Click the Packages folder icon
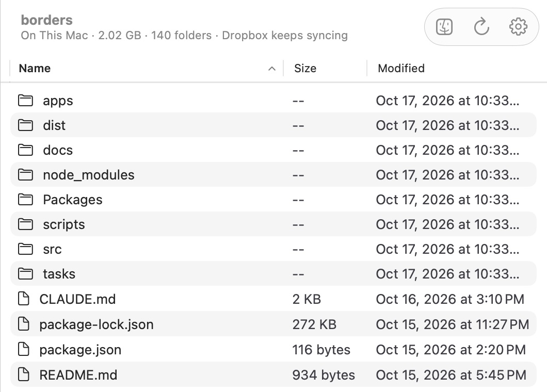Viewport: 547px width, 392px height. point(25,200)
